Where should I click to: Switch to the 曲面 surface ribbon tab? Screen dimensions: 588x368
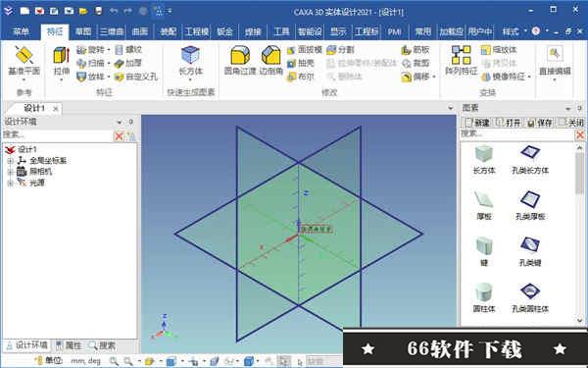[x=140, y=31]
